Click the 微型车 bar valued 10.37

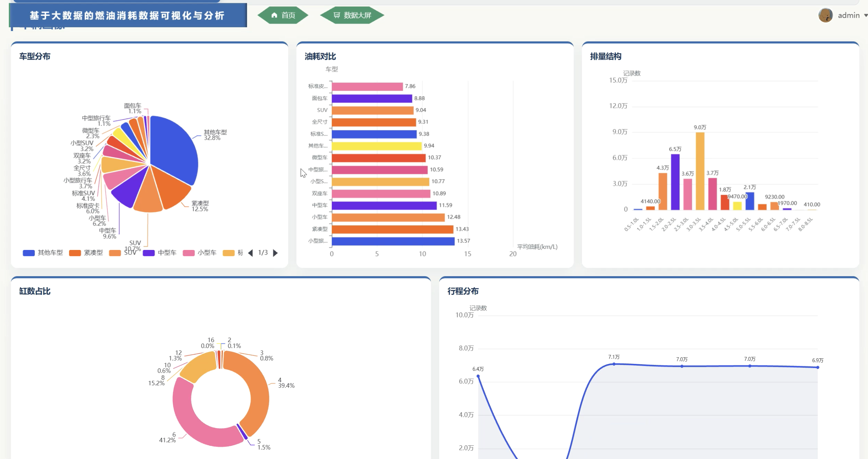379,158
